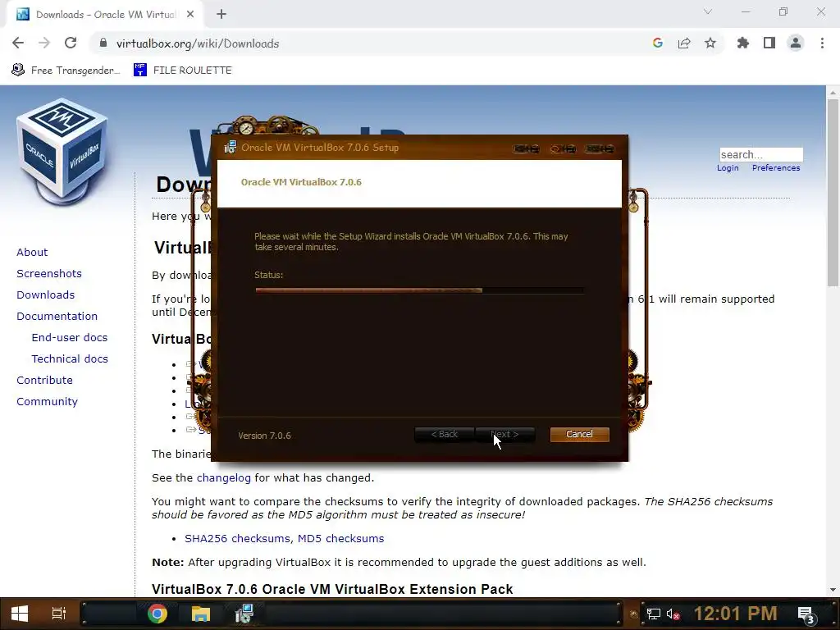Toggle Chrome side panel icon
The height and width of the screenshot is (630, 840).
click(x=769, y=43)
